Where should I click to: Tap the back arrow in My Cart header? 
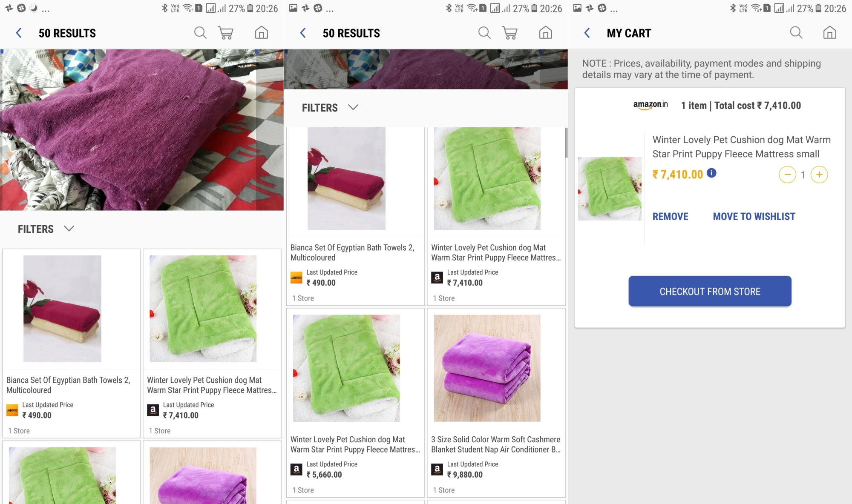(x=587, y=33)
